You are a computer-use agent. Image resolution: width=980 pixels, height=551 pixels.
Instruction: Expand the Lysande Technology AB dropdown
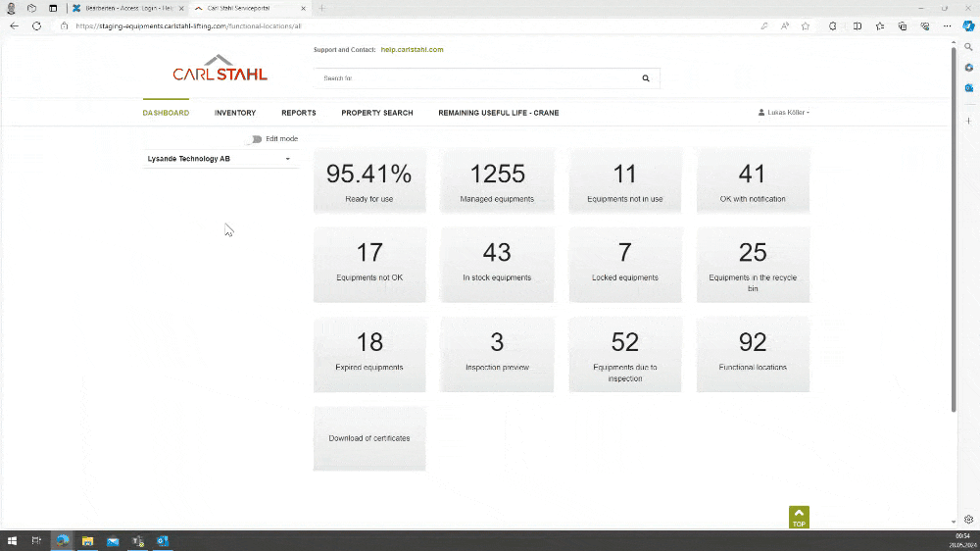pyautogui.click(x=287, y=159)
